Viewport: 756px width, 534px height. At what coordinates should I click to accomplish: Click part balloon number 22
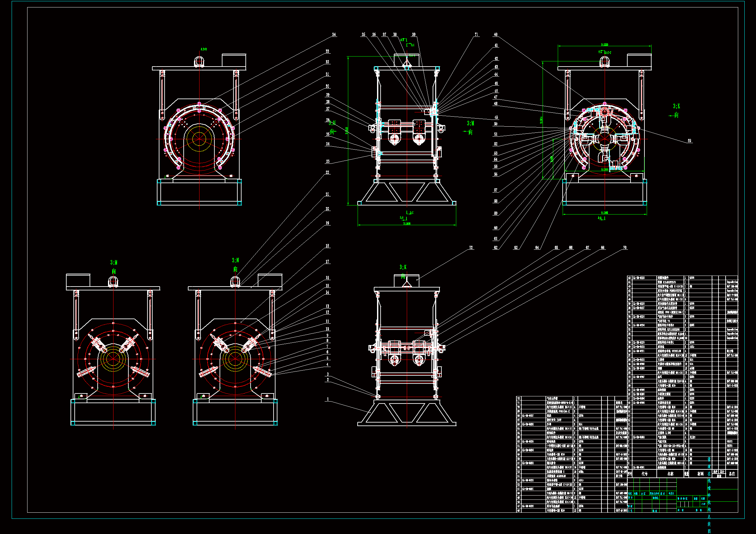click(x=327, y=172)
